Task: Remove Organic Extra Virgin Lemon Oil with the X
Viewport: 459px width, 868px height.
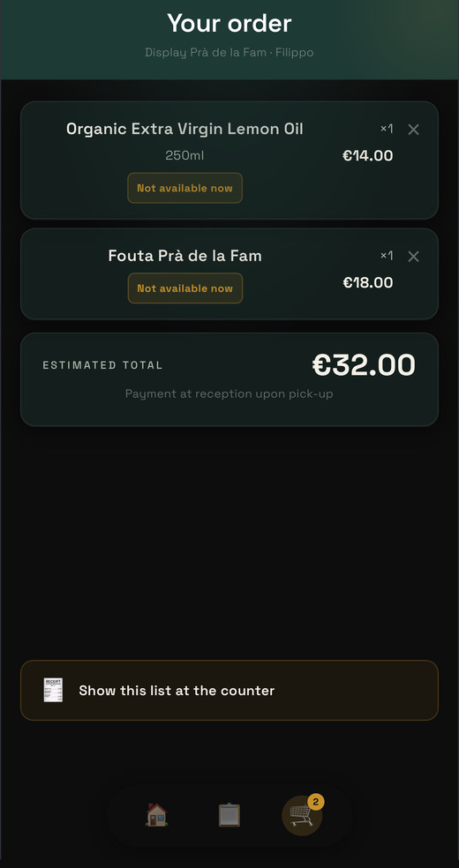Action: 414,130
